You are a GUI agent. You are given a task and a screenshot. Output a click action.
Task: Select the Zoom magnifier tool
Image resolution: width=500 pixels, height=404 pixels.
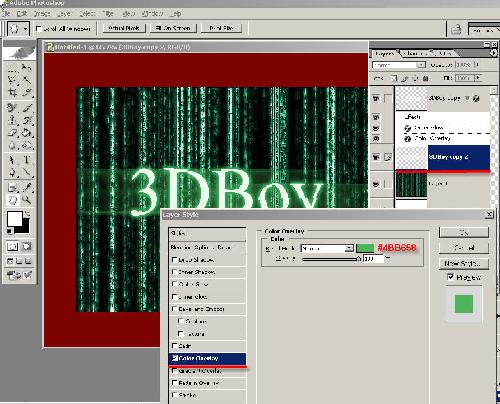point(27,200)
